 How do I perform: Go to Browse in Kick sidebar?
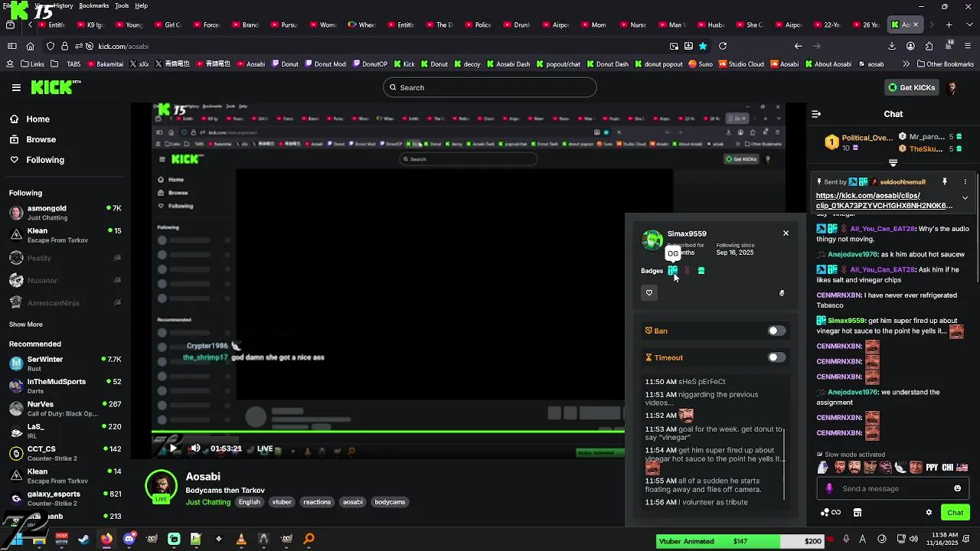point(34,139)
